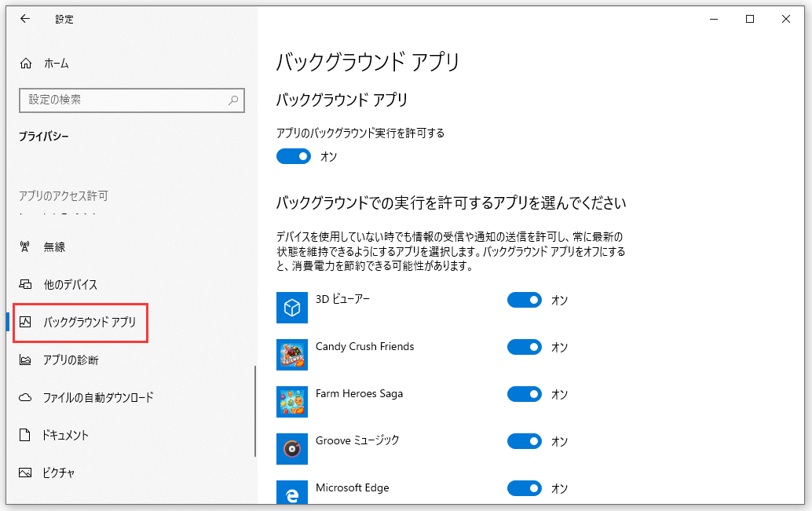Viewport: 812px width, 511px height.
Task: Toggle Groove ミュージック background switch
Action: [525, 441]
